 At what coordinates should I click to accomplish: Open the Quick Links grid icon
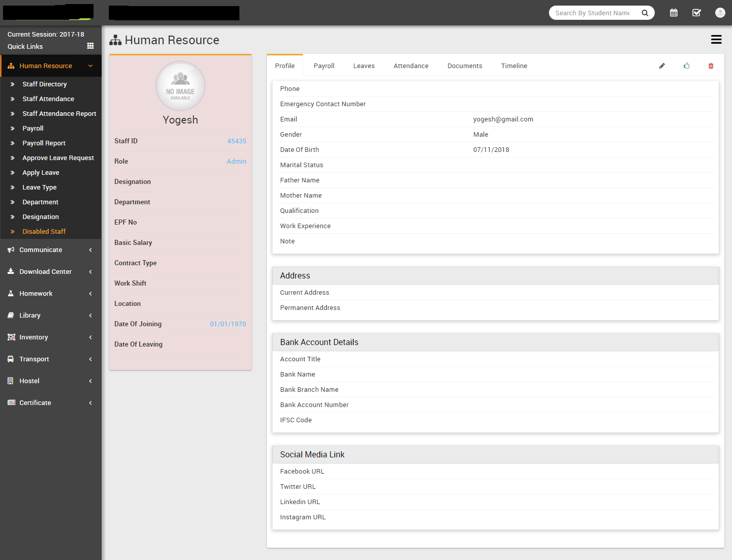pos(90,46)
